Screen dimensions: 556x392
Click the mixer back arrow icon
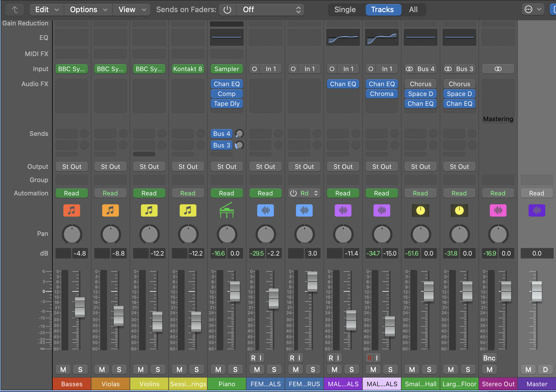pos(15,10)
